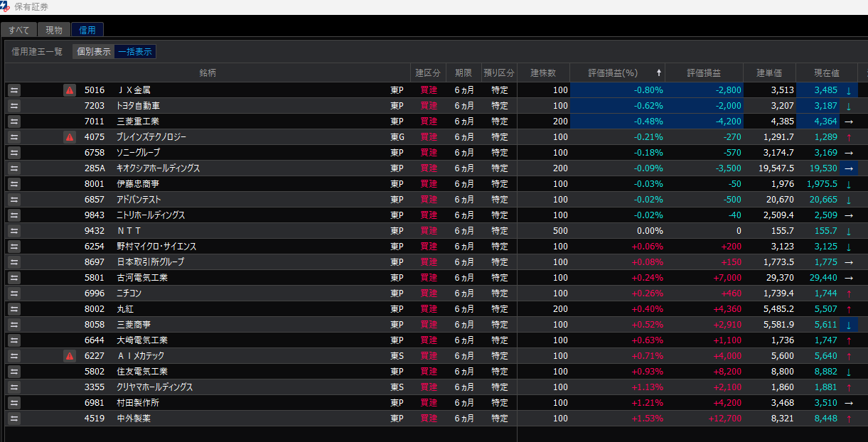
Task: Sort by the 評価損益 column header
Action: 704,73
